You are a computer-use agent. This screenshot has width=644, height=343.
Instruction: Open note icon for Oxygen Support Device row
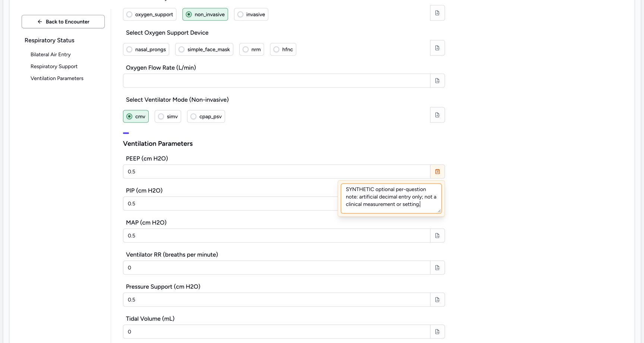[x=437, y=48]
